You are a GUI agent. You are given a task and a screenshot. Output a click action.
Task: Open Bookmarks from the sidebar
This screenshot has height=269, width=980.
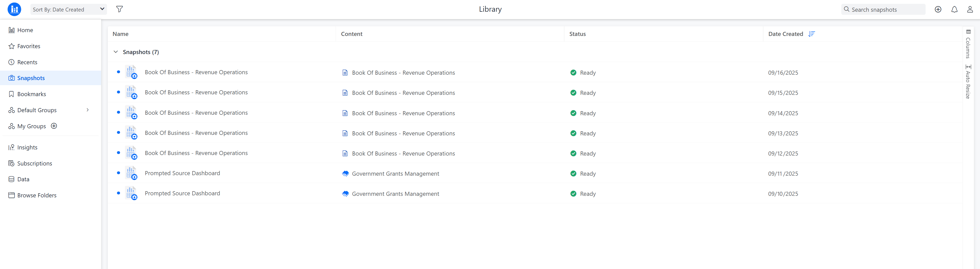pos(32,94)
